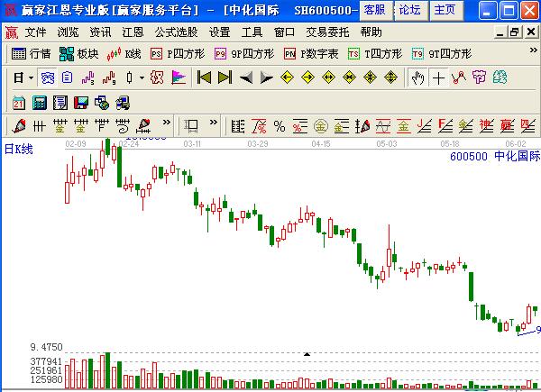Image resolution: width=541 pixels, height=392 pixels.
Task: Toggle the 行情 quotes view
Action: tap(32, 54)
